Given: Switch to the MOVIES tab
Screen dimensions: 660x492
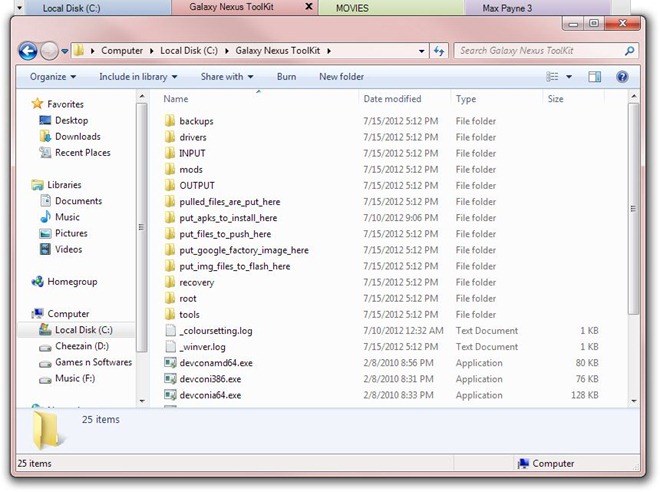Looking at the screenshot, I should click(352, 8).
